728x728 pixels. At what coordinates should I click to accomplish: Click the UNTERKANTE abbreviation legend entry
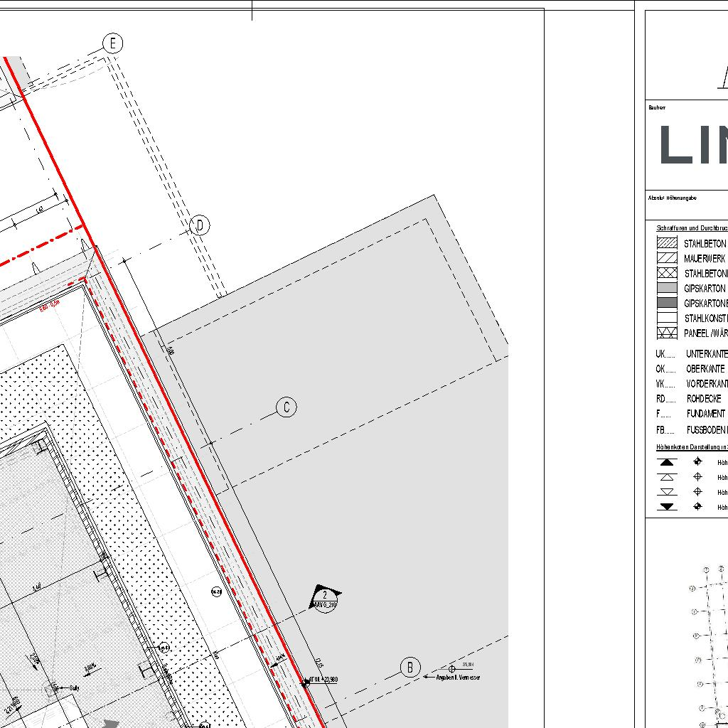(x=706, y=353)
